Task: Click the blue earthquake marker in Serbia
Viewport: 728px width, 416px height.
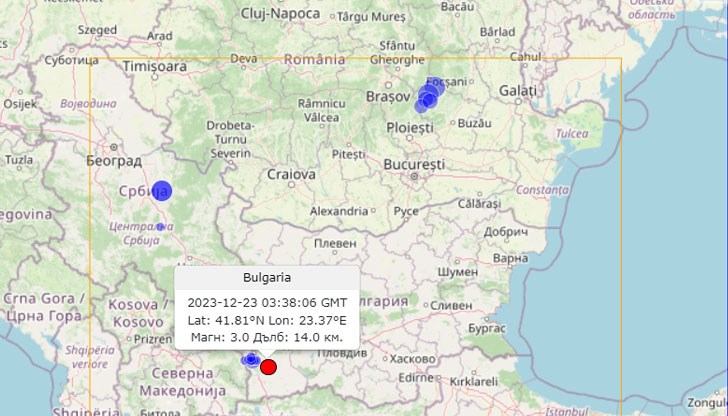Action: click(161, 191)
